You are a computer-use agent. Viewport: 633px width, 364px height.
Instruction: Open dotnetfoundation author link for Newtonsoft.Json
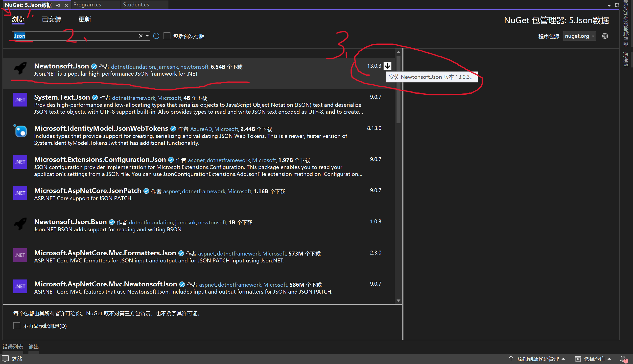click(133, 67)
